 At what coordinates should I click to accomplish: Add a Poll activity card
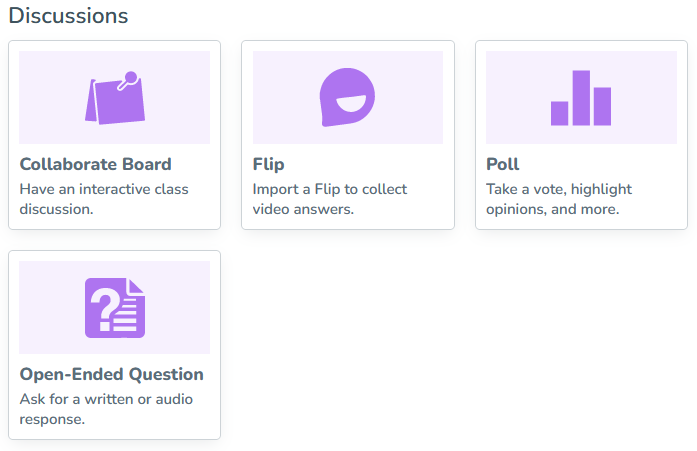coord(581,135)
